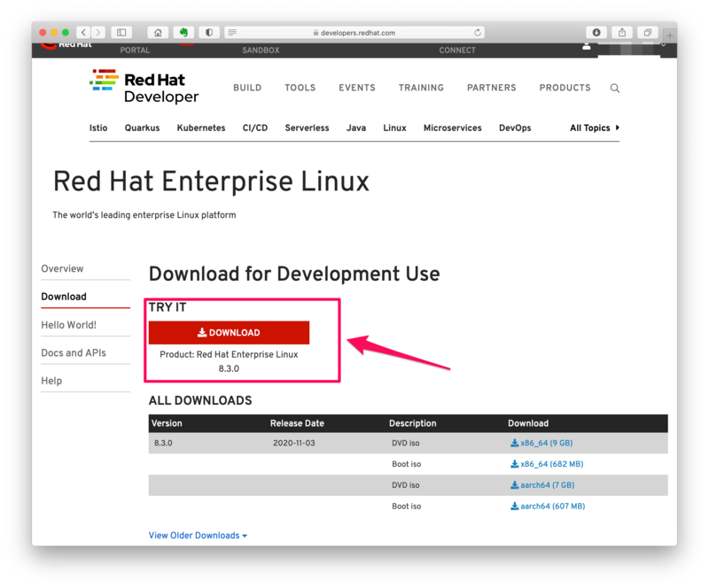The width and height of the screenshot is (709, 588).
Task: Open the TRAINING menu
Action: point(422,88)
